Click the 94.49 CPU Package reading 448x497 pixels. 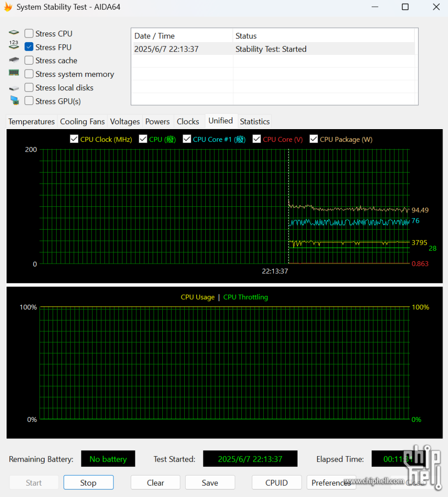pyautogui.click(x=420, y=210)
